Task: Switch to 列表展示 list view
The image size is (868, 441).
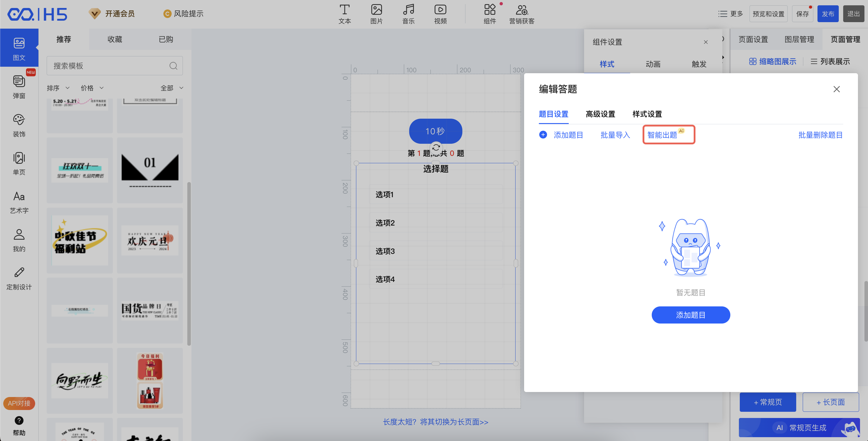Action: 830,61
